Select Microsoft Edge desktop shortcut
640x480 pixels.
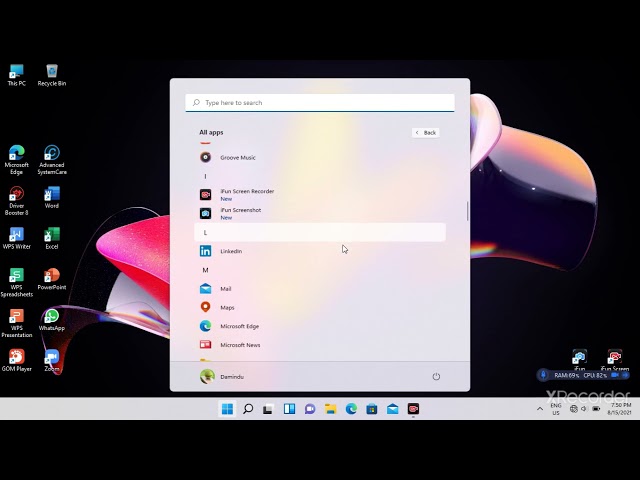[16, 160]
